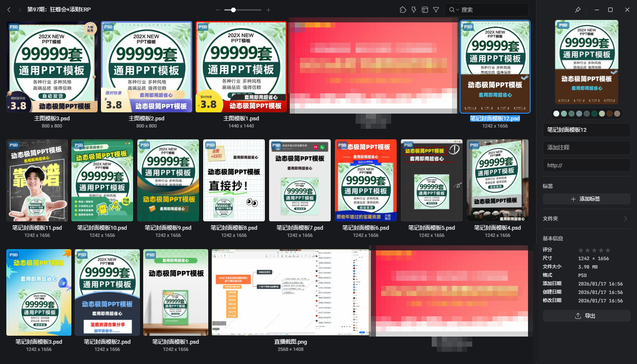Open the filter funnel icon

click(x=436, y=9)
